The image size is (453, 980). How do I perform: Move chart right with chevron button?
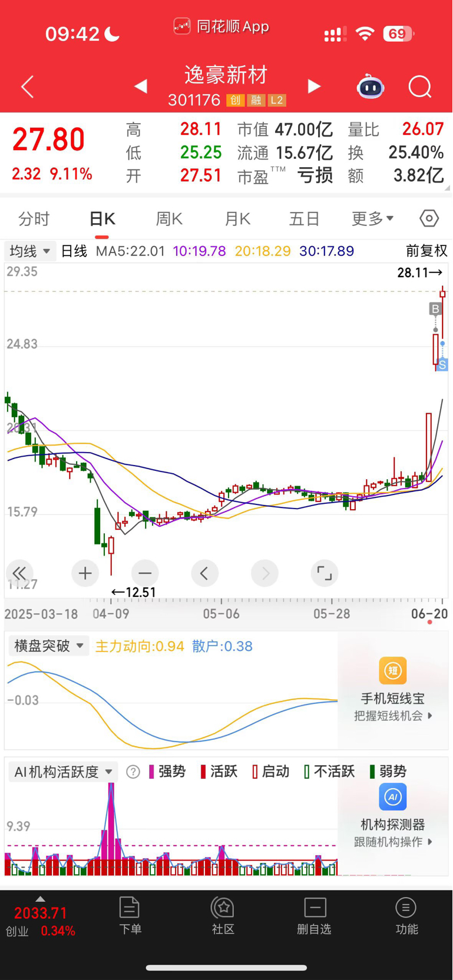[x=264, y=573]
